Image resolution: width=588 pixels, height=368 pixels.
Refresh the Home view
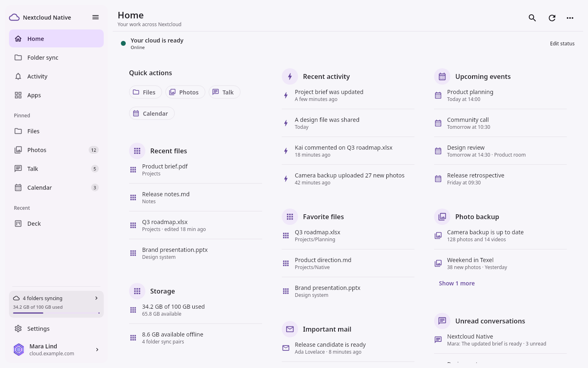pyautogui.click(x=552, y=18)
